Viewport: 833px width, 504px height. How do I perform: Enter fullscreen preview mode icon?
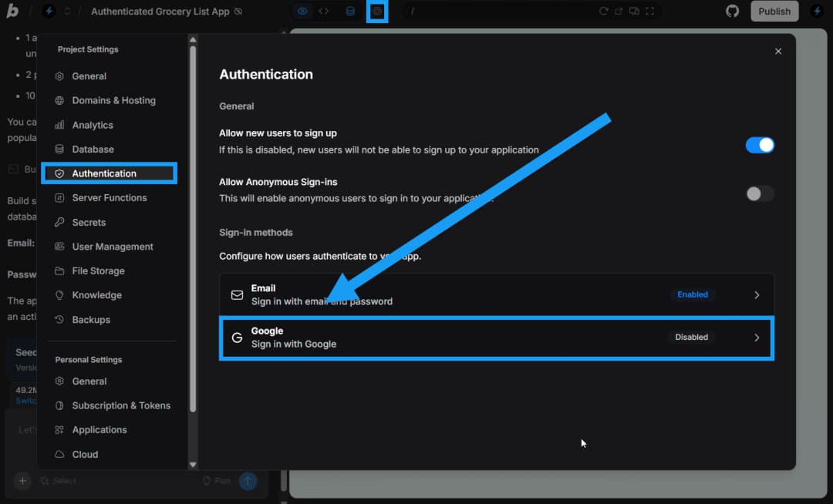coord(649,11)
